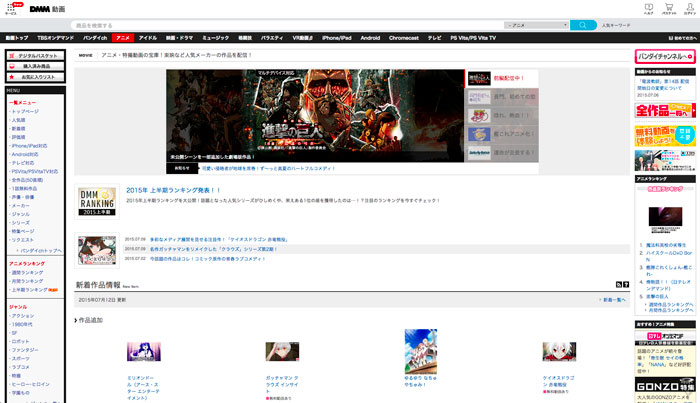
Task: Open the 新着一覧へ link
Action: point(614,300)
